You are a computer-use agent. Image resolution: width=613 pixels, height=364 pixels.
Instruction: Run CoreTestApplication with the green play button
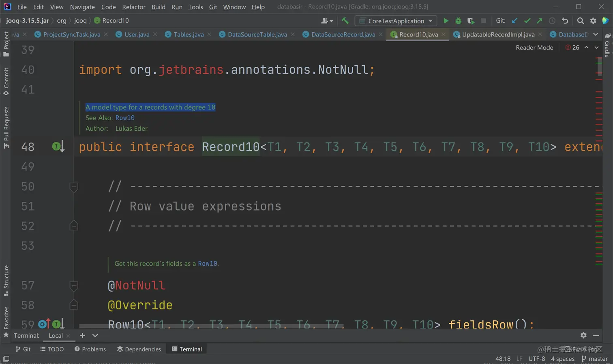point(446,21)
